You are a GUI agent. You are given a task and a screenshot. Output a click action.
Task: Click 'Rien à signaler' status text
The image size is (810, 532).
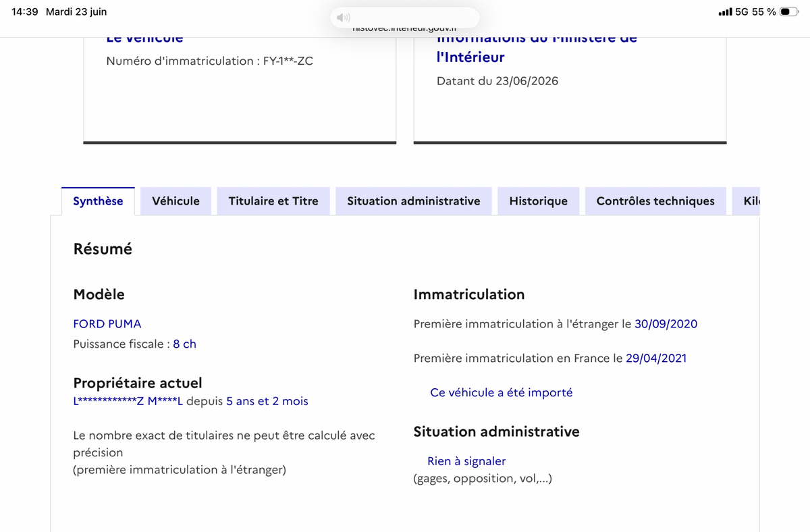466,461
